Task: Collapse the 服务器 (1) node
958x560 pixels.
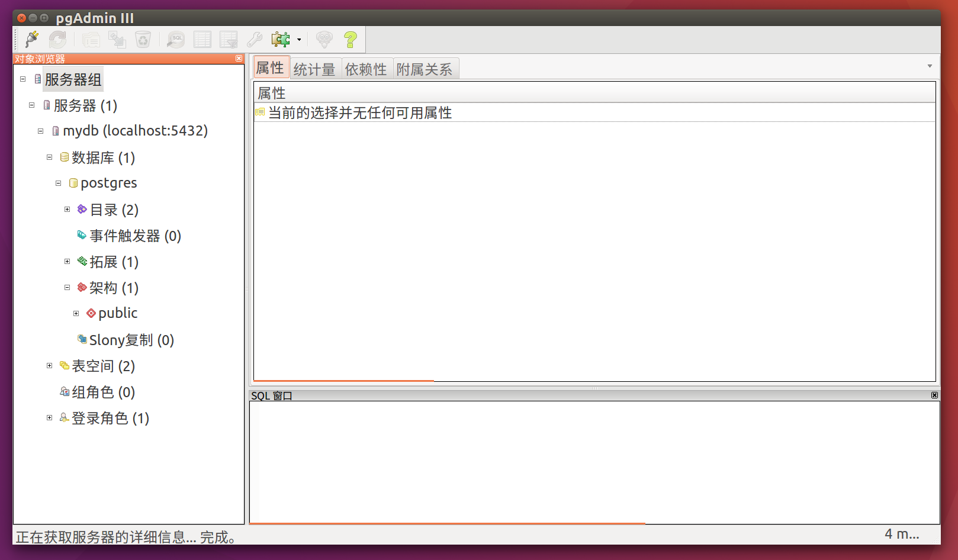Action: [32, 105]
